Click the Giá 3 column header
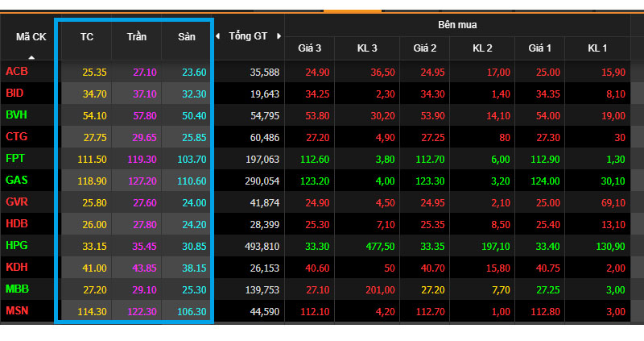The image size is (644, 341). (310, 48)
